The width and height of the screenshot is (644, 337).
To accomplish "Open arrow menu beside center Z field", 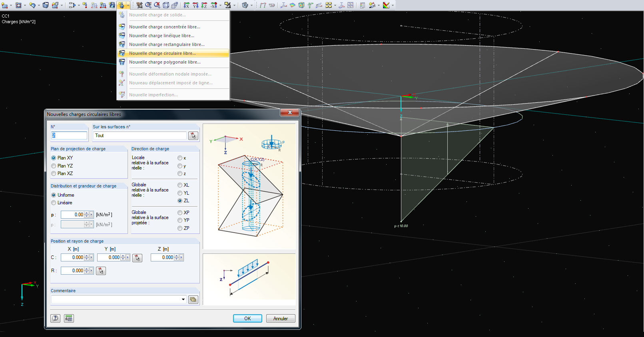I will click(x=181, y=257).
